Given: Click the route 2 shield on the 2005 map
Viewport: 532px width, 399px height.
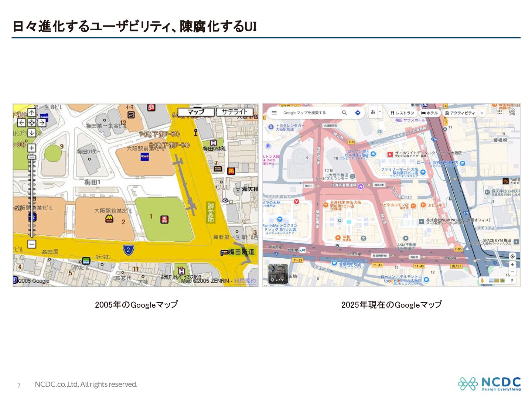Looking at the screenshot, I should pyautogui.click(x=128, y=250).
